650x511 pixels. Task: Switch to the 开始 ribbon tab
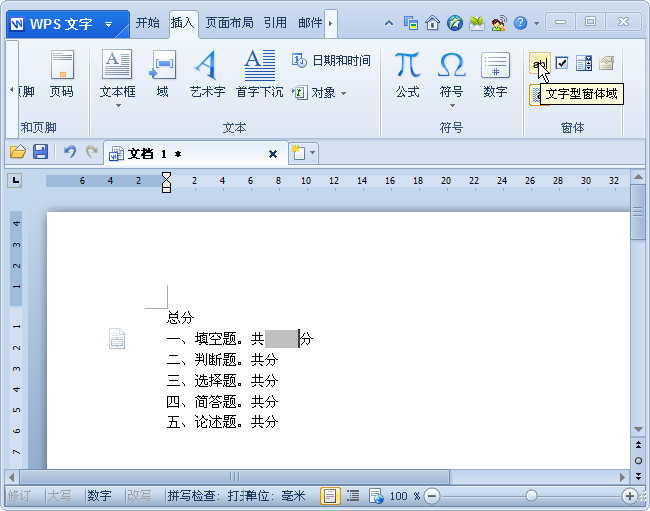click(147, 22)
